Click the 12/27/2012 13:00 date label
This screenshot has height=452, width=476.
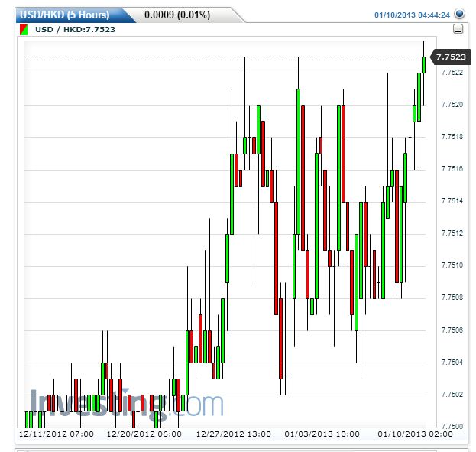[x=234, y=434]
